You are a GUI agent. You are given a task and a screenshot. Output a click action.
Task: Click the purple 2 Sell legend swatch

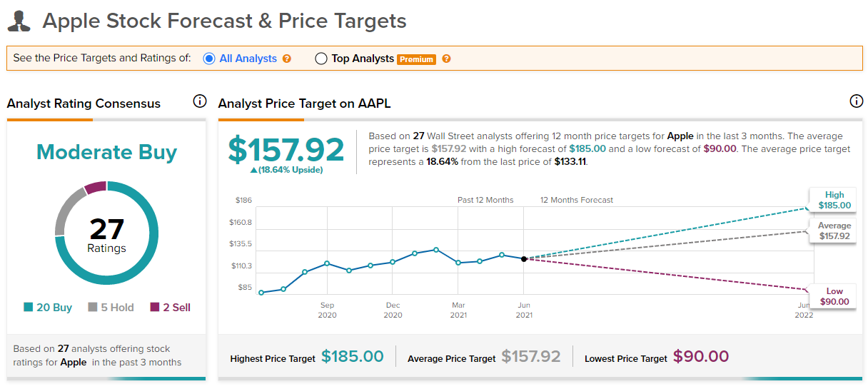155,308
